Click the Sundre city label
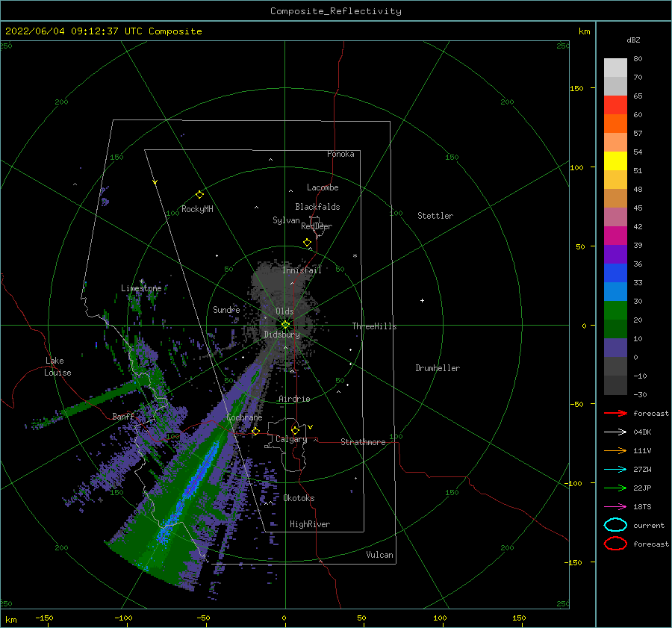Screen dimensions: 672x628 click(x=226, y=309)
